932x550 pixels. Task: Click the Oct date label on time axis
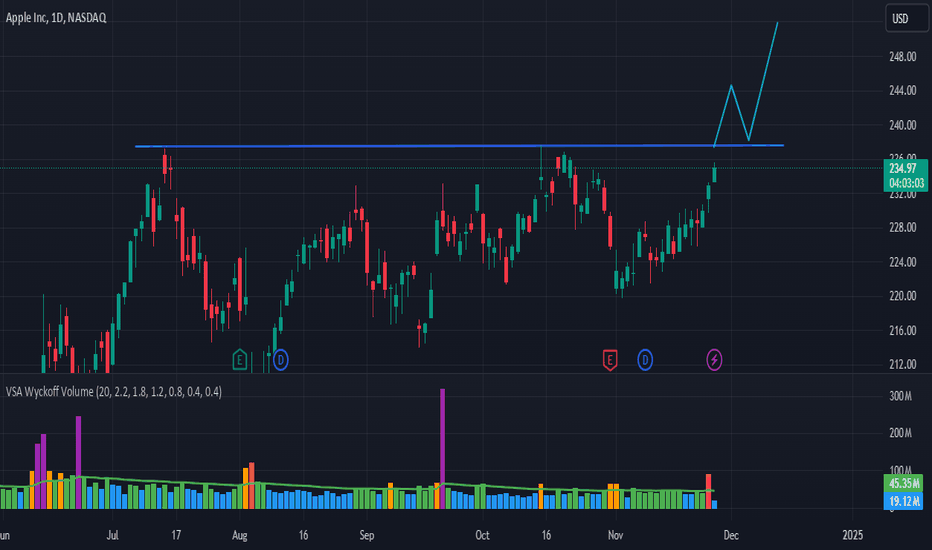pos(483,535)
